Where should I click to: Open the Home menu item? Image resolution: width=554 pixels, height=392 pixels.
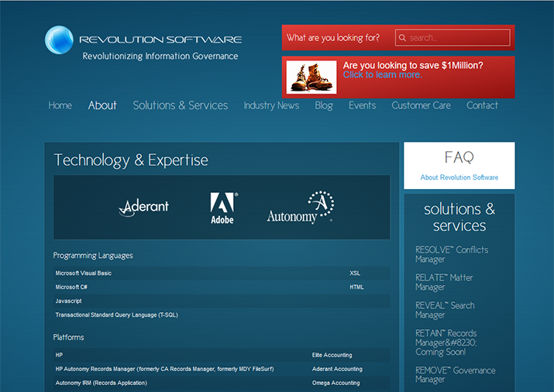60,105
